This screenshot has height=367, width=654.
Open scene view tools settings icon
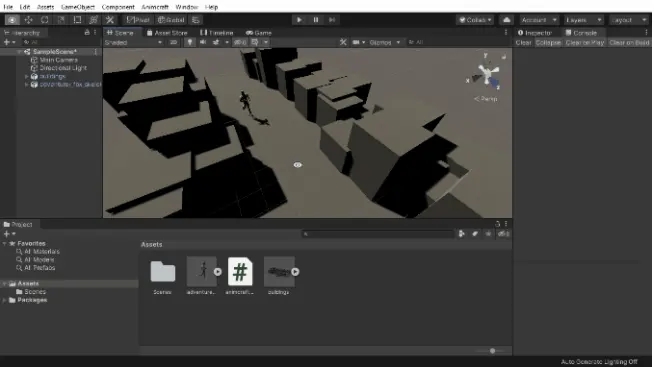(343, 42)
